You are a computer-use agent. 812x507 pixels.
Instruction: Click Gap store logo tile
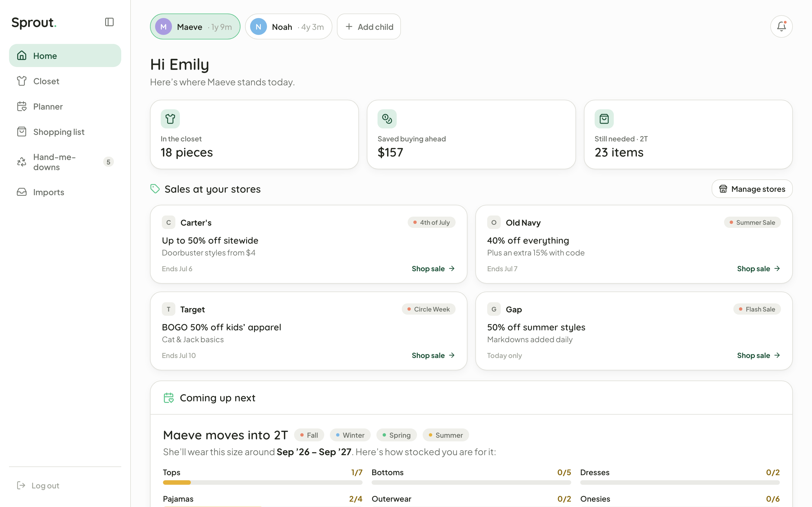[494, 309]
